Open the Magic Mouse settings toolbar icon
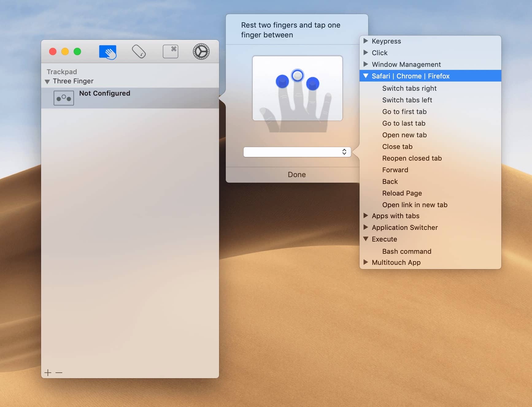 pos(139,51)
